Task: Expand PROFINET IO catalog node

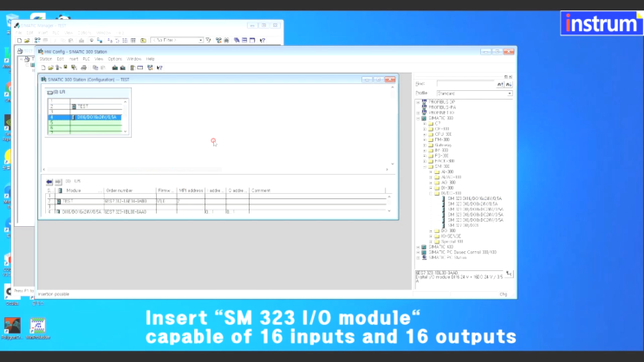Action: click(x=419, y=113)
